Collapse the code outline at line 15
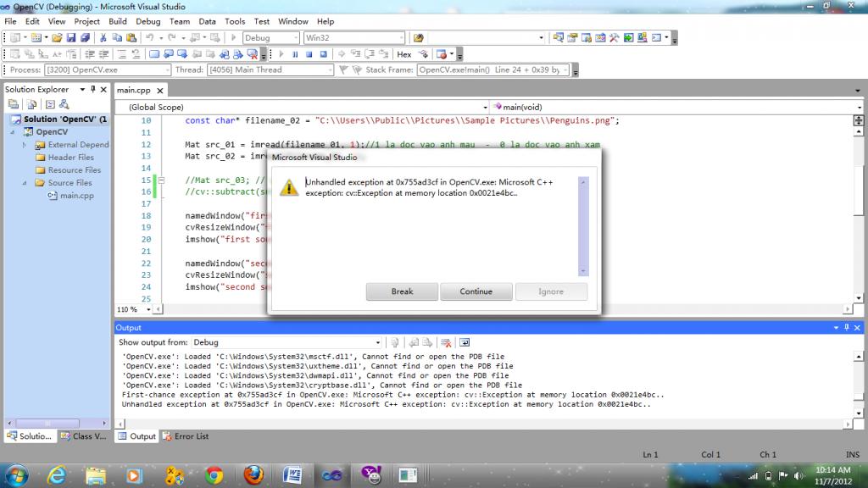The width and height of the screenshot is (868, 488). point(162,180)
